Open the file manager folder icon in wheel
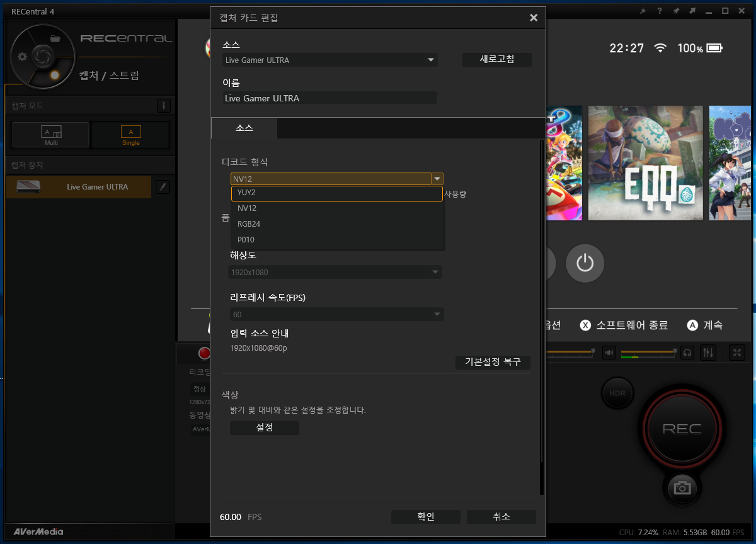 55,38
